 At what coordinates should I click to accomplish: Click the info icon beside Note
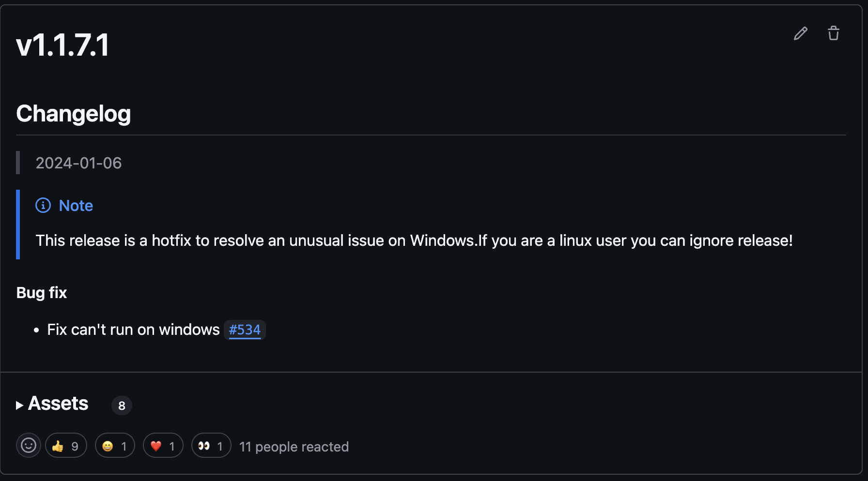[x=43, y=205]
